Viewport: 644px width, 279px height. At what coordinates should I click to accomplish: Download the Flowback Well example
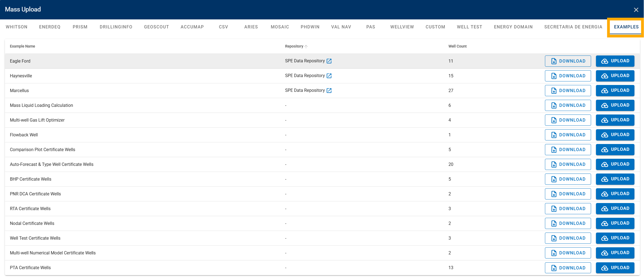568,135
